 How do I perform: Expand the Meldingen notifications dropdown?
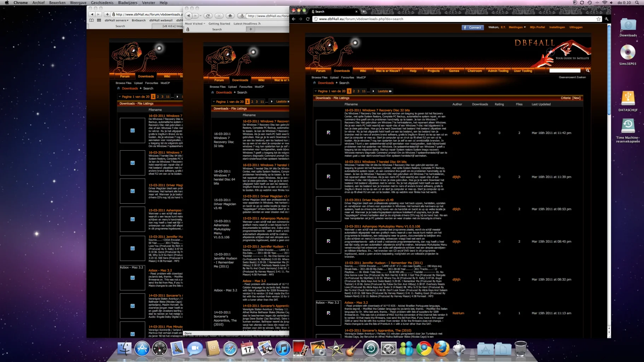[517, 27]
